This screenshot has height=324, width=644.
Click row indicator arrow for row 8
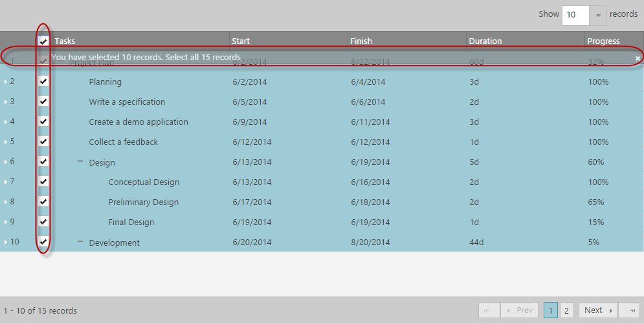click(x=6, y=202)
